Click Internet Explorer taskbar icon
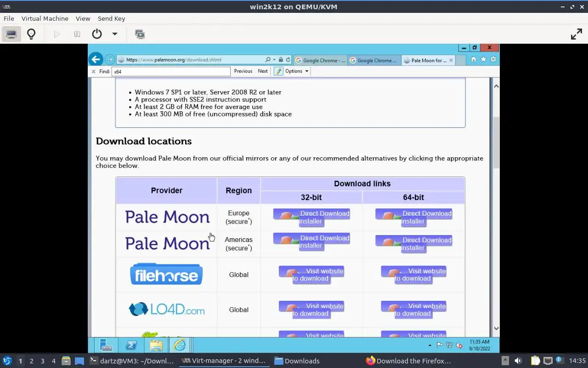The width and height of the screenshot is (588, 368). pos(180,345)
